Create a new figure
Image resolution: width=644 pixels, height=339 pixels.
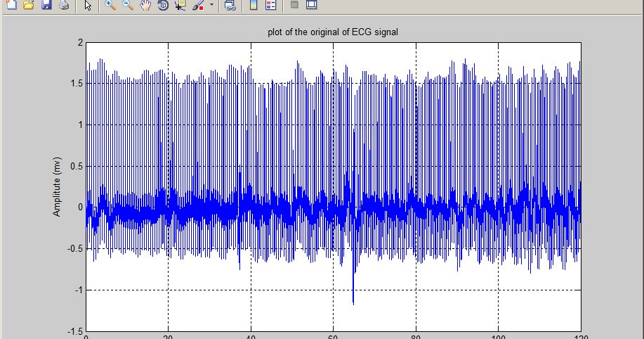pos(11,4)
